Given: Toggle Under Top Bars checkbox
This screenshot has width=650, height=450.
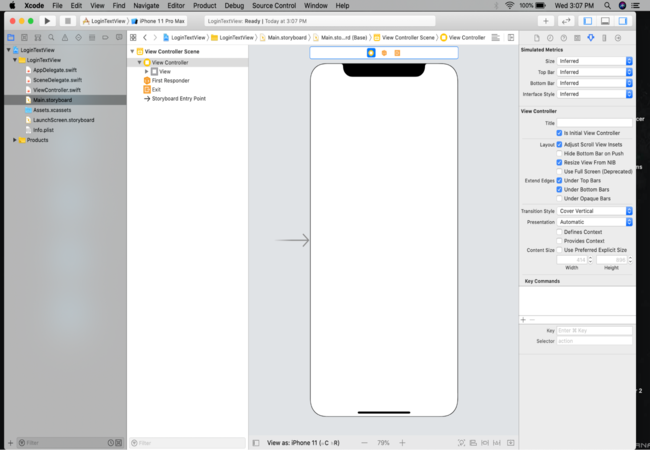Looking at the screenshot, I should point(559,180).
